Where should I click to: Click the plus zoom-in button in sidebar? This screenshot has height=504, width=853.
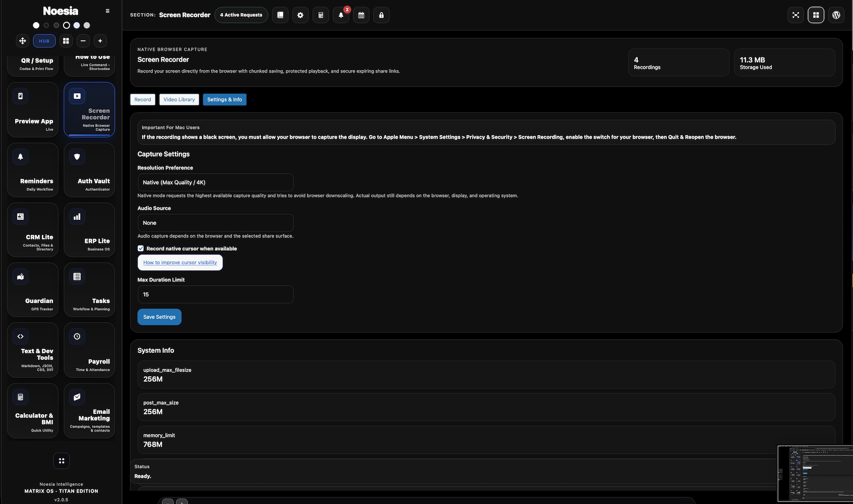point(100,41)
